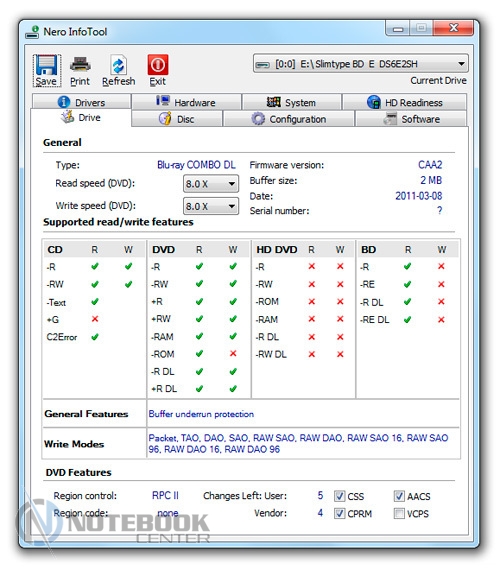Screen dimensions: 500x570
Task: Toggle the AACS checkbox
Action: point(399,496)
